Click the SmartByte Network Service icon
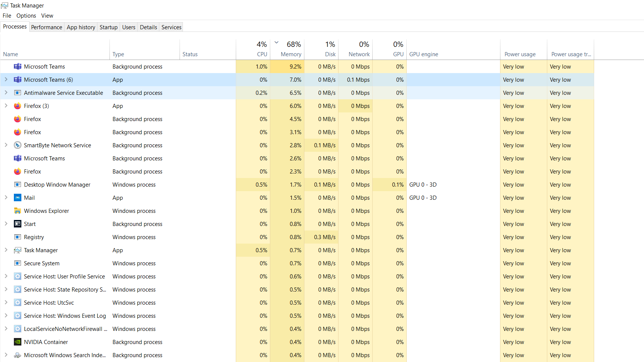The width and height of the screenshot is (644, 362). [x=18, y=145]
